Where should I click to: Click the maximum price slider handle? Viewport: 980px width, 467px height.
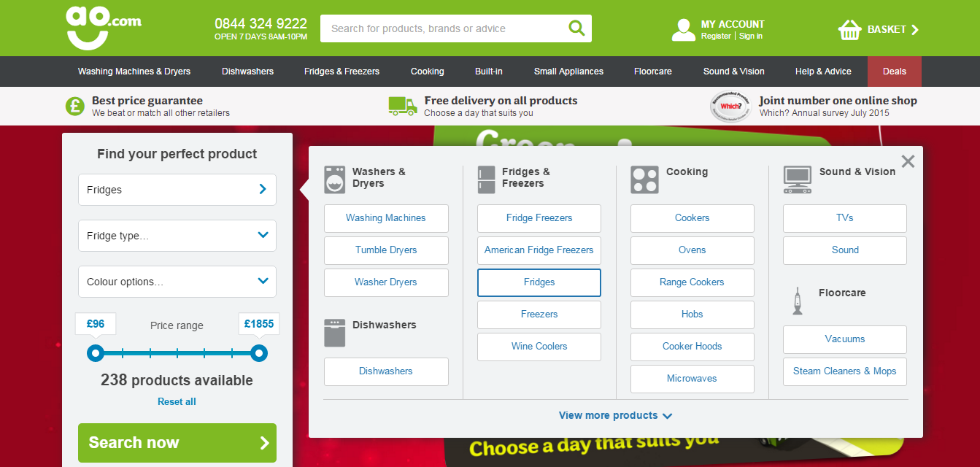point(259,353)
